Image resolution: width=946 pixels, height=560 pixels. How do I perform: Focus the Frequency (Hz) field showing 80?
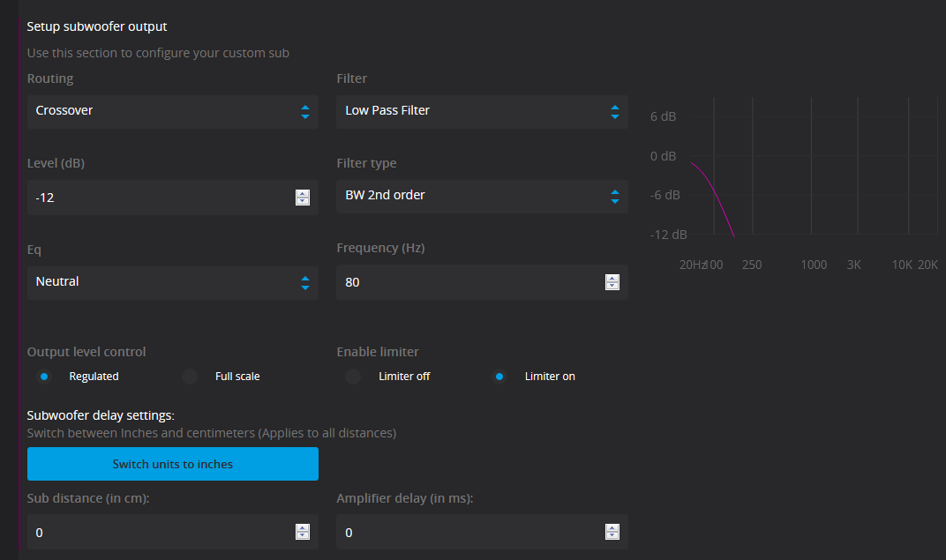pos(468,282)
